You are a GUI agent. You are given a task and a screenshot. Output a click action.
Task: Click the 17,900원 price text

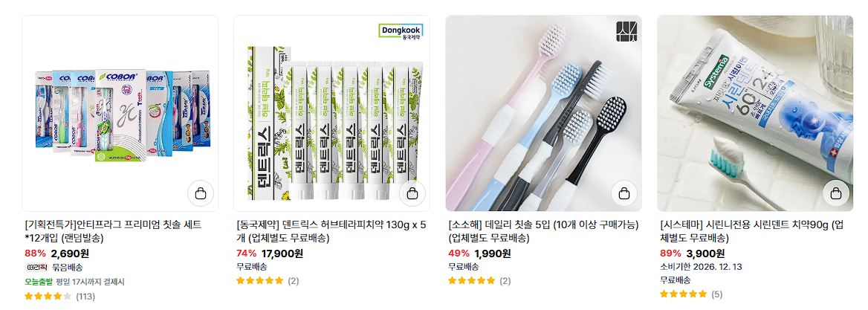pos(282,254)
